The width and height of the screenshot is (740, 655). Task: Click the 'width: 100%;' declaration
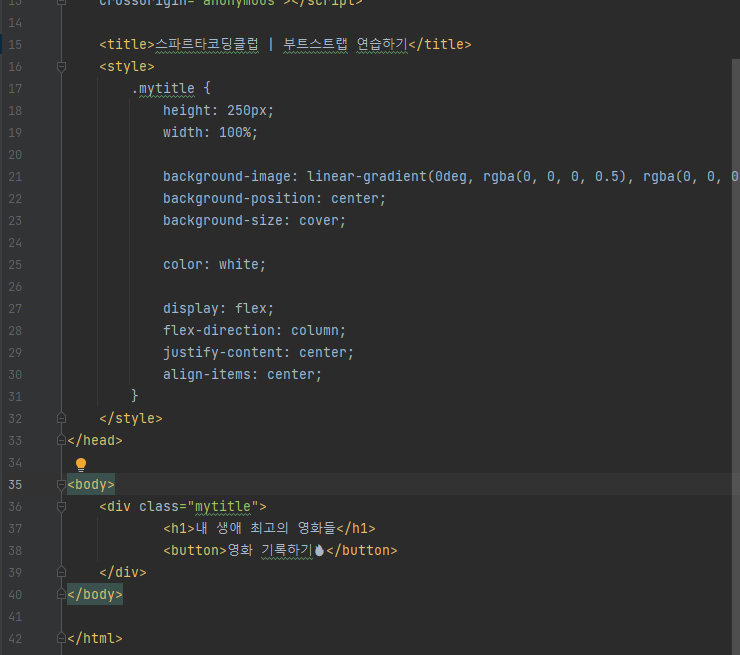(x=210, y=133)
